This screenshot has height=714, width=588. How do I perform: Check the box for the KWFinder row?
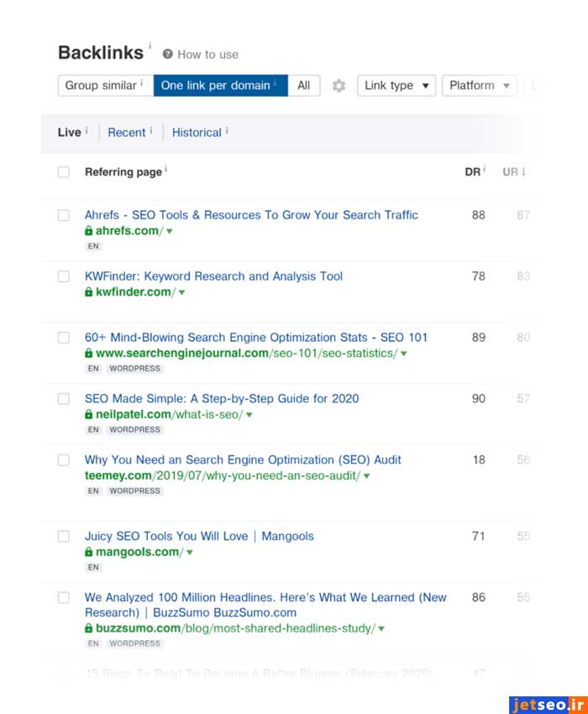coord(64,276)
